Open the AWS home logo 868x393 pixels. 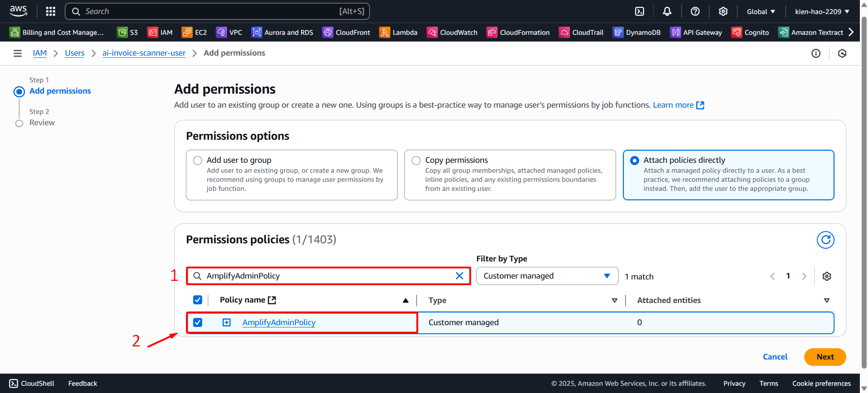pos(19,11)
